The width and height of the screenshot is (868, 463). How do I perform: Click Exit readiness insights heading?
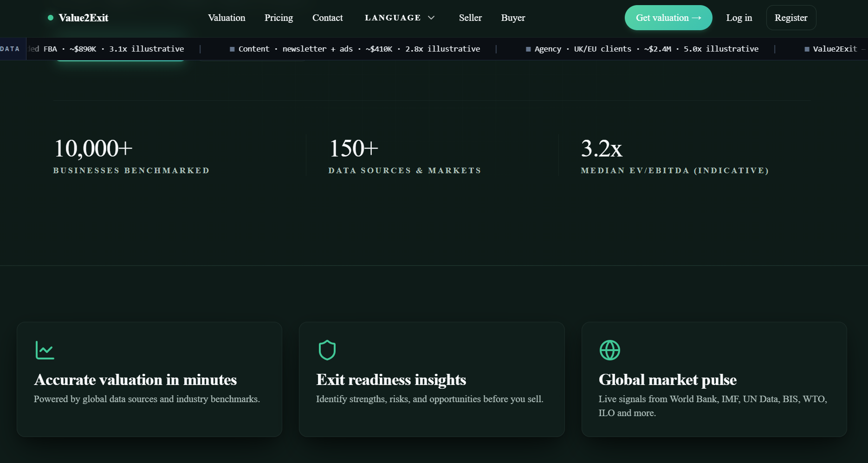(391, 380)
